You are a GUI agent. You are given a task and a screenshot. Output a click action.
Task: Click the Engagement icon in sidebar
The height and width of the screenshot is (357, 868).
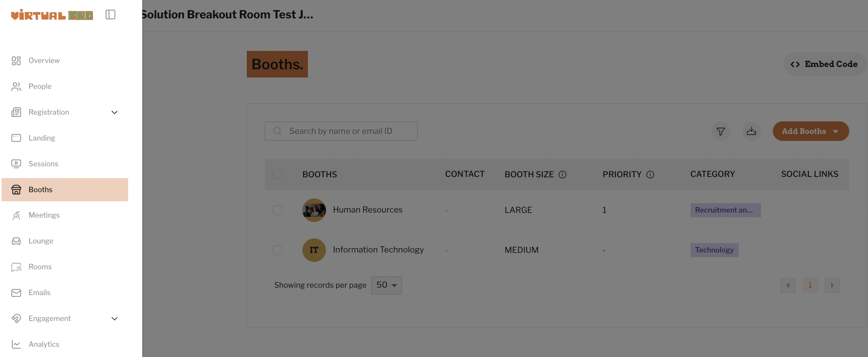coord(16,319)
